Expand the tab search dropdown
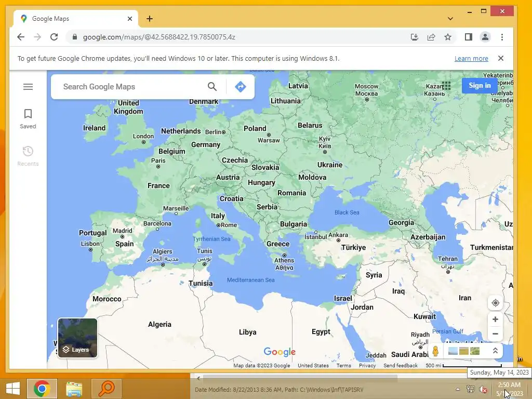The height and width of the screenshot is (399, 532). [x=450, y=19]
